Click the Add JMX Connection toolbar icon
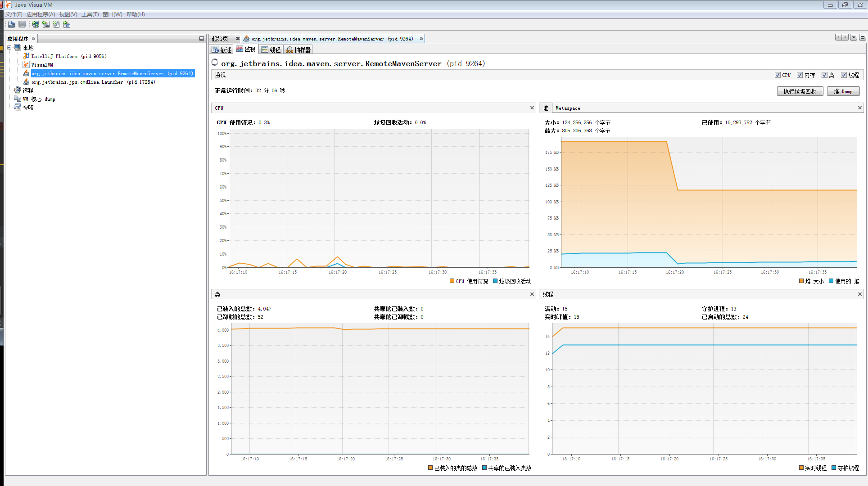The image size is (868, 486). (45, 24)
